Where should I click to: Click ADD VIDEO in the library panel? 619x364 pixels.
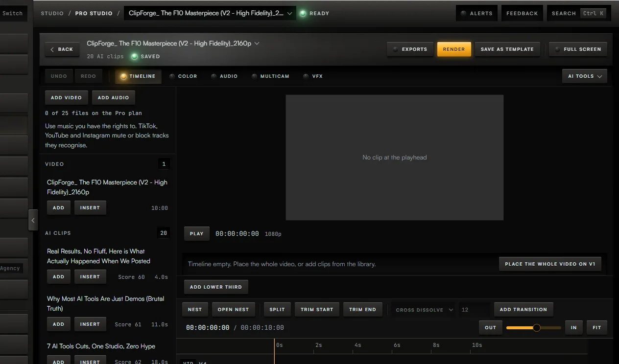pos(67,98)
